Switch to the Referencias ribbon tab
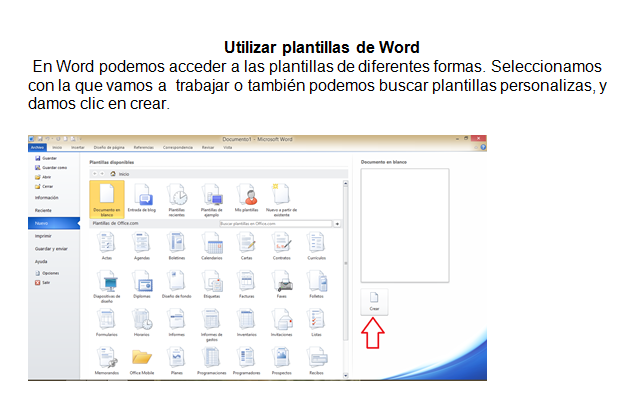This screenshot has width=625, height=419. pos(143,148)
